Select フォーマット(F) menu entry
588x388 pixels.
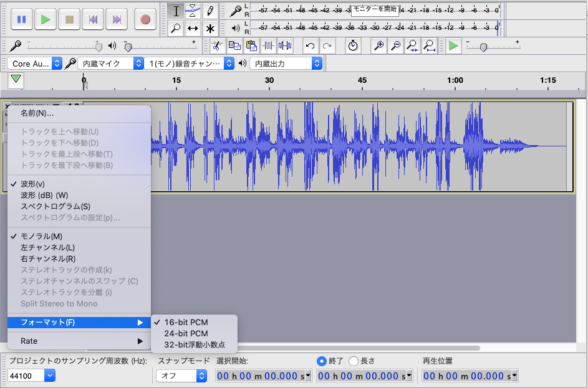point(79,323)
